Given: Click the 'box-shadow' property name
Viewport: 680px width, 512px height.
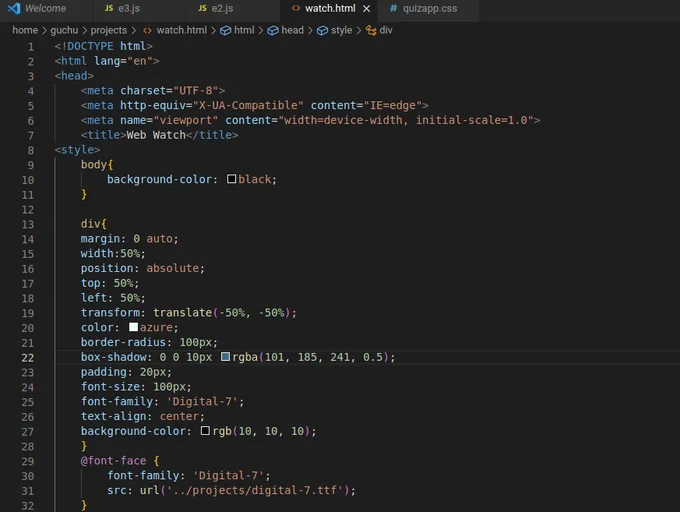Looking at the screenshot, I should [x=114, y=357].
